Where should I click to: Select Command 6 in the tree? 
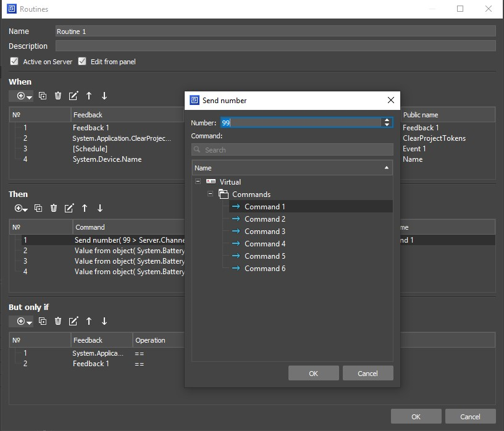click(264, 269)
